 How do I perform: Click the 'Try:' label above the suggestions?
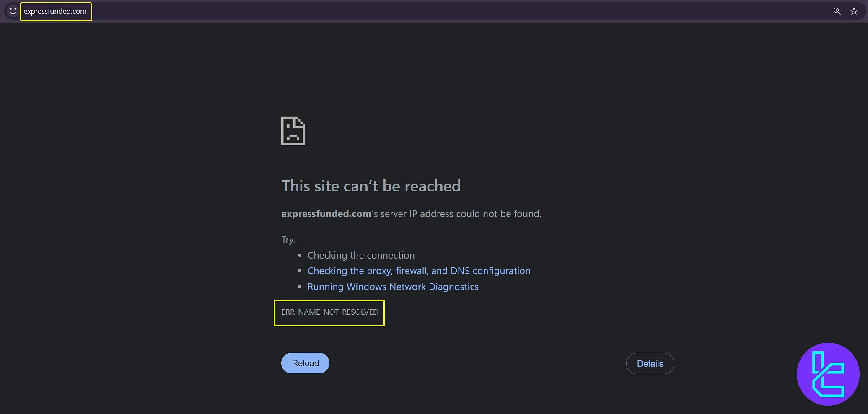coord(288,239)
